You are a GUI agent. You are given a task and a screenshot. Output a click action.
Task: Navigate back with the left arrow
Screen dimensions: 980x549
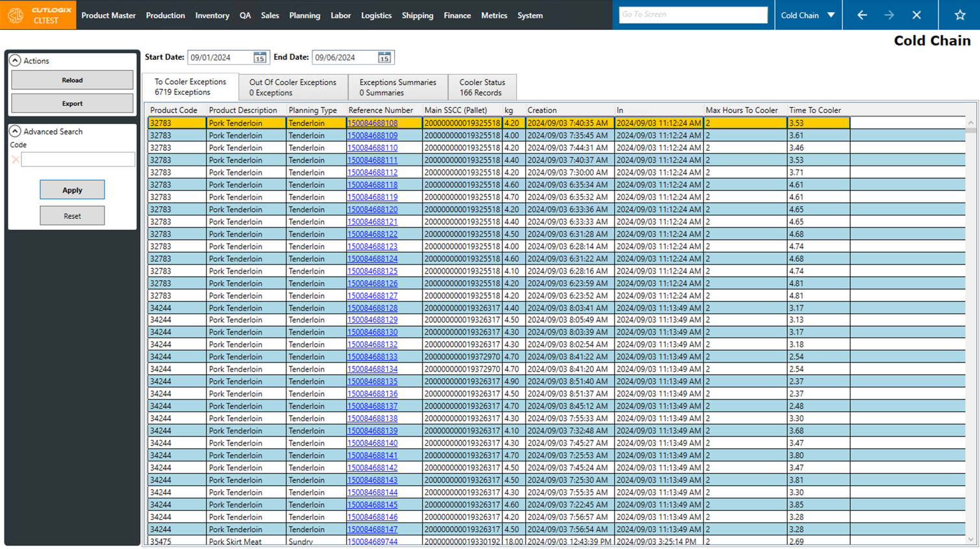click(x=862, y=15)
